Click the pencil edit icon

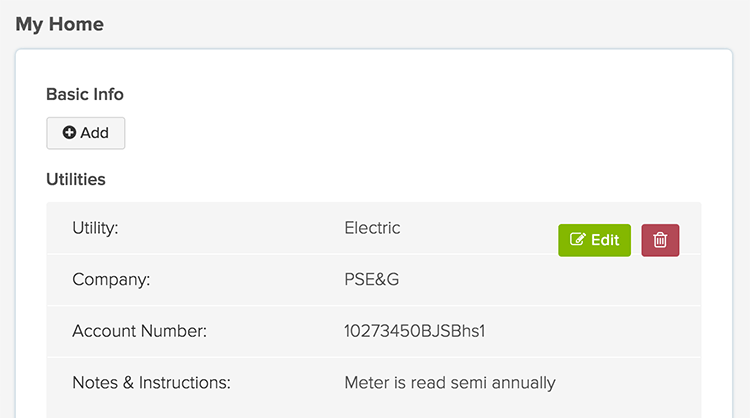click(577, 240)
